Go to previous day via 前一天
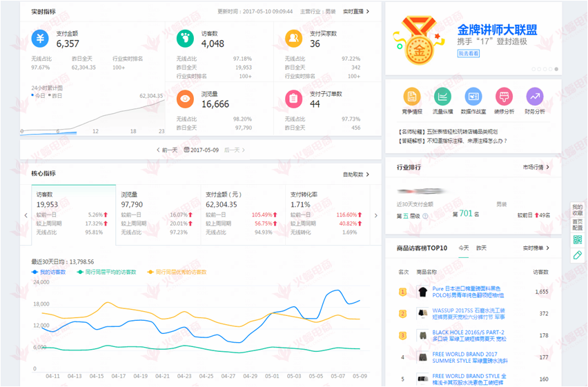Viewport: 588px width, 387px height. pos(167,150)
